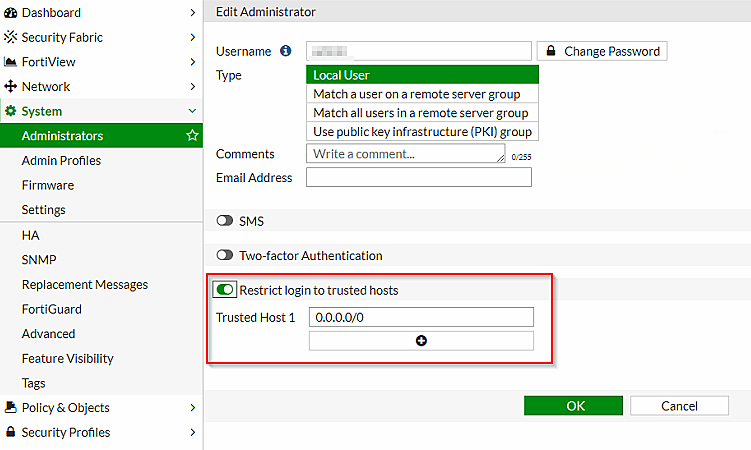Click the 0/255 character counter

click(x=521, y=157)
